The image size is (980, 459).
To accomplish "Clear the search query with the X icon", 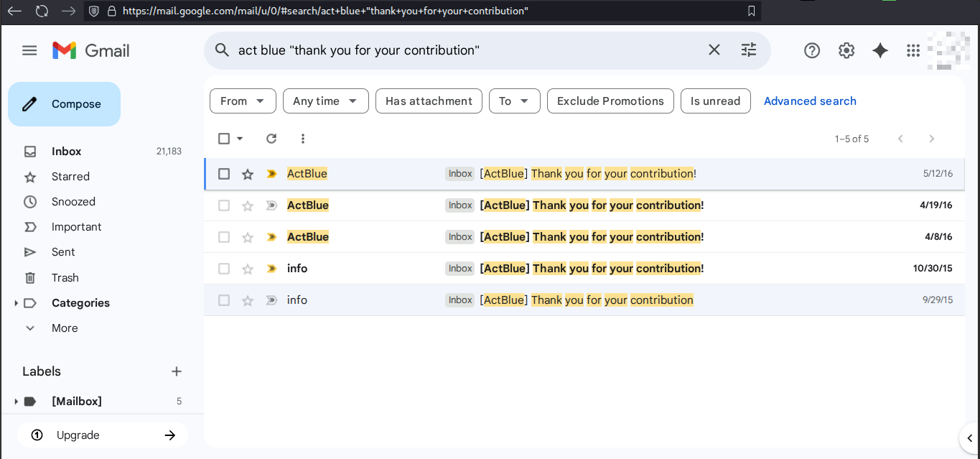I will click(714, 50).
